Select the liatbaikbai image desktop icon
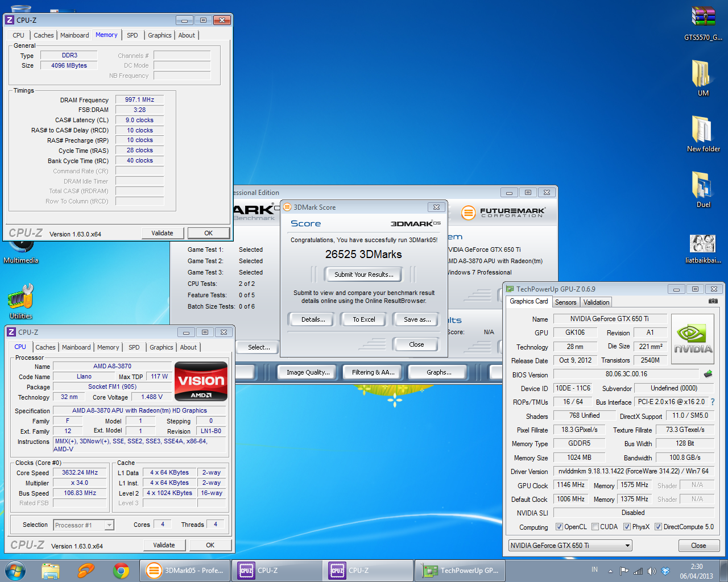Image resolution: width=728 pixels, height=582 pixels. [x=704, y=249]
